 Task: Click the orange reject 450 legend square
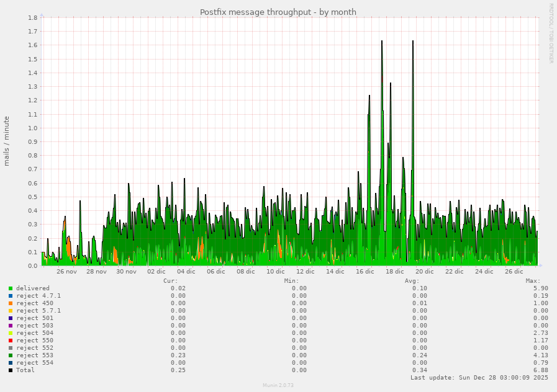[9, 303]
